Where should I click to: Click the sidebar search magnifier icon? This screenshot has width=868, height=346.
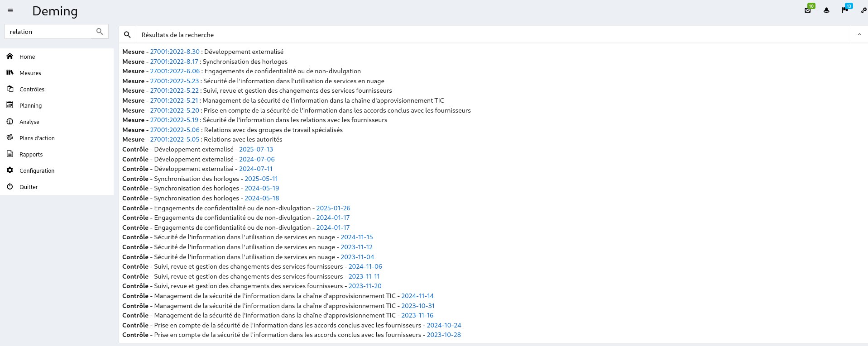[100, 31]
